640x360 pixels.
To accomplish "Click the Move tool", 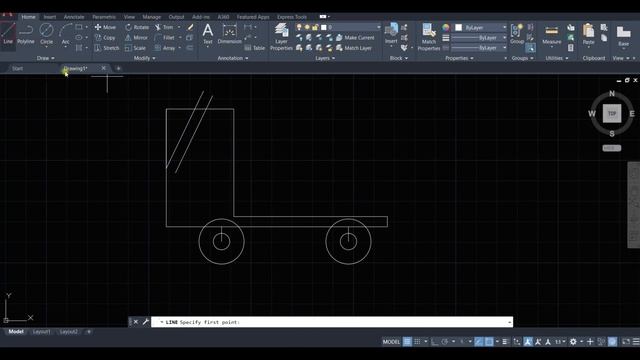I will [105, 27].
